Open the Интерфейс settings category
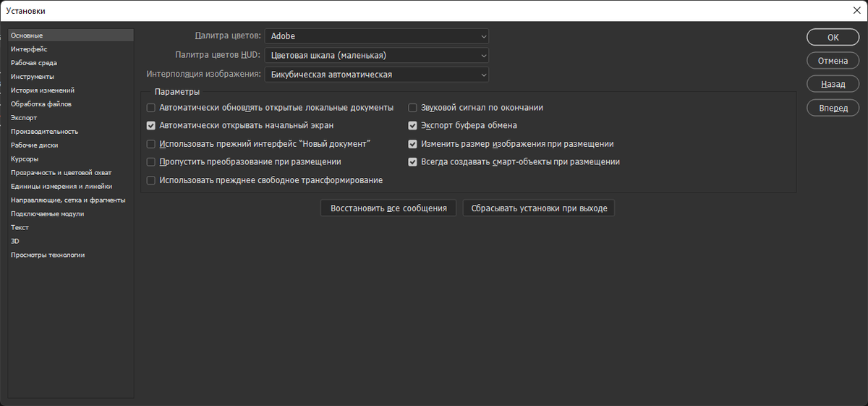 71,49
